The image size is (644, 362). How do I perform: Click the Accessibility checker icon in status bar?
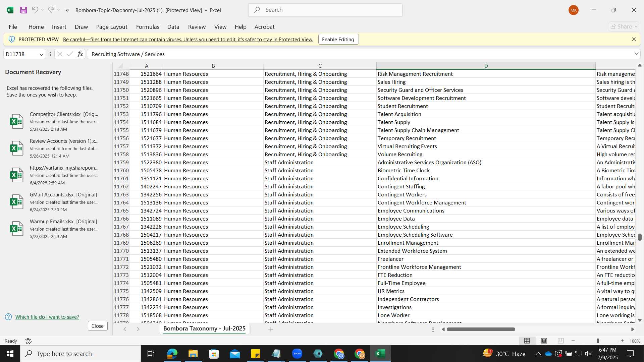pyautogui.click(x=29, y=341)
